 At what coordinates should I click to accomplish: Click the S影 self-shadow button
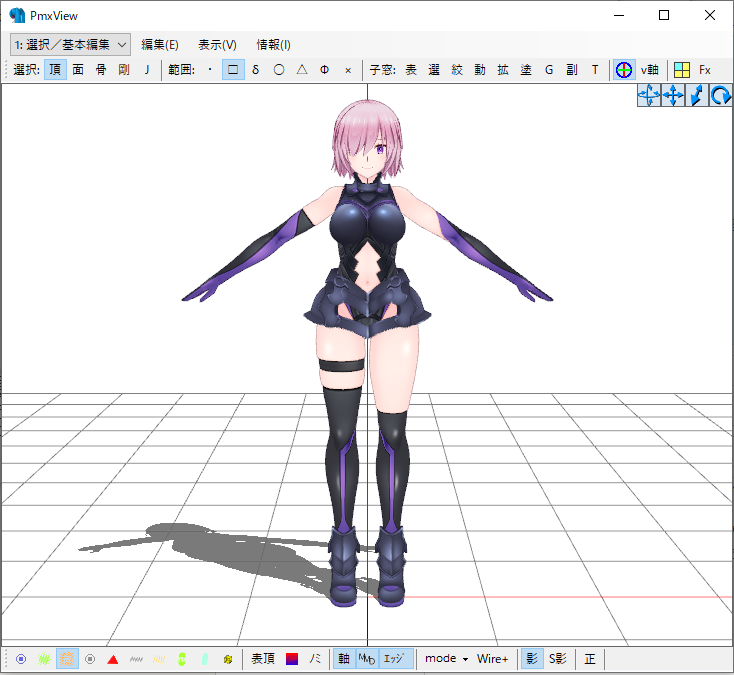(557, 659)
